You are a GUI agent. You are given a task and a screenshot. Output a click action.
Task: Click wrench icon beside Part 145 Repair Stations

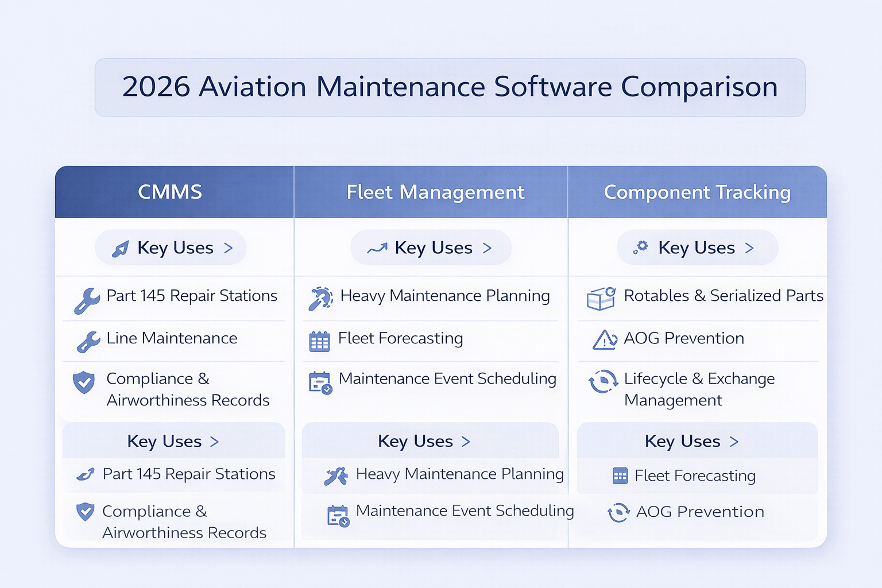[x=87, y=300]
